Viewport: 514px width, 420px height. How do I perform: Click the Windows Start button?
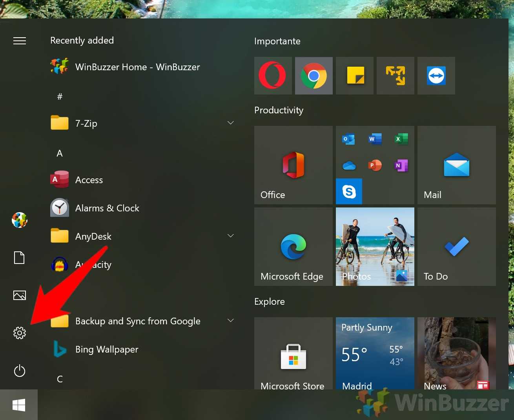tap(19, 405)
